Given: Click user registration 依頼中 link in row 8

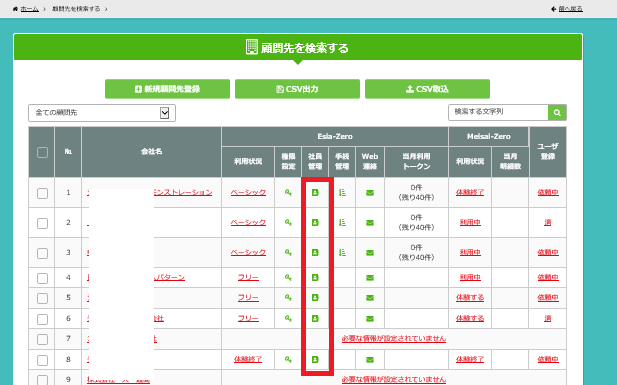Looking at the screenshot, I should click(548, 359).
